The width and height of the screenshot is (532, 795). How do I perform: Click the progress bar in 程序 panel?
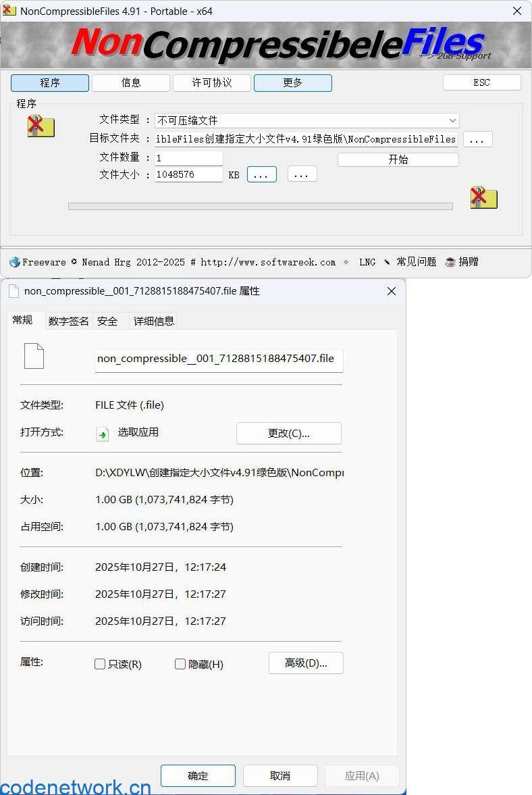(260, 206)
